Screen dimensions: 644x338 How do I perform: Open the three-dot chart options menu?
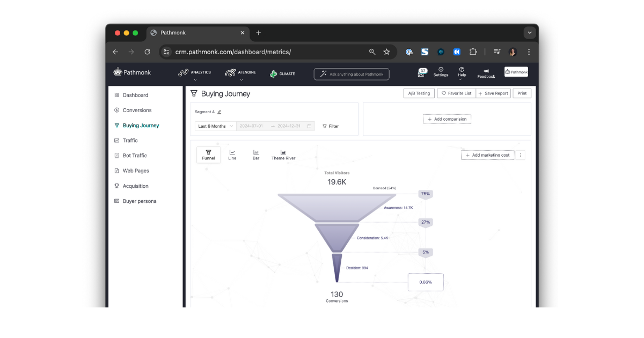tap(520, 155)
